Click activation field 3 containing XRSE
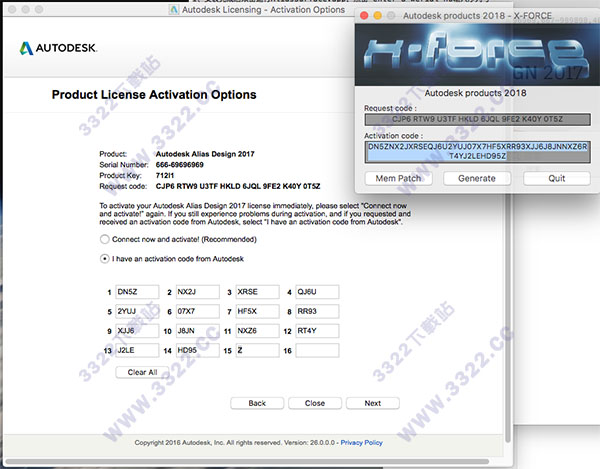600x469 pixels. 258,292
